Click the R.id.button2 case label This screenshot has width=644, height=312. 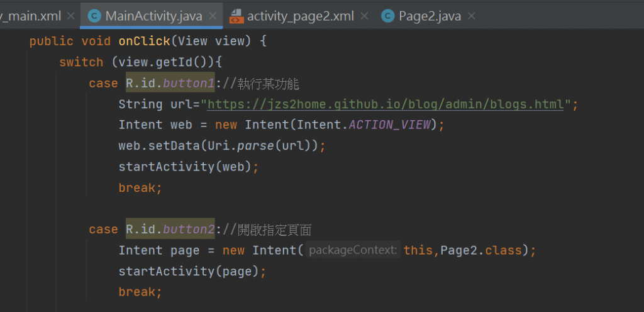coord(170,229)
